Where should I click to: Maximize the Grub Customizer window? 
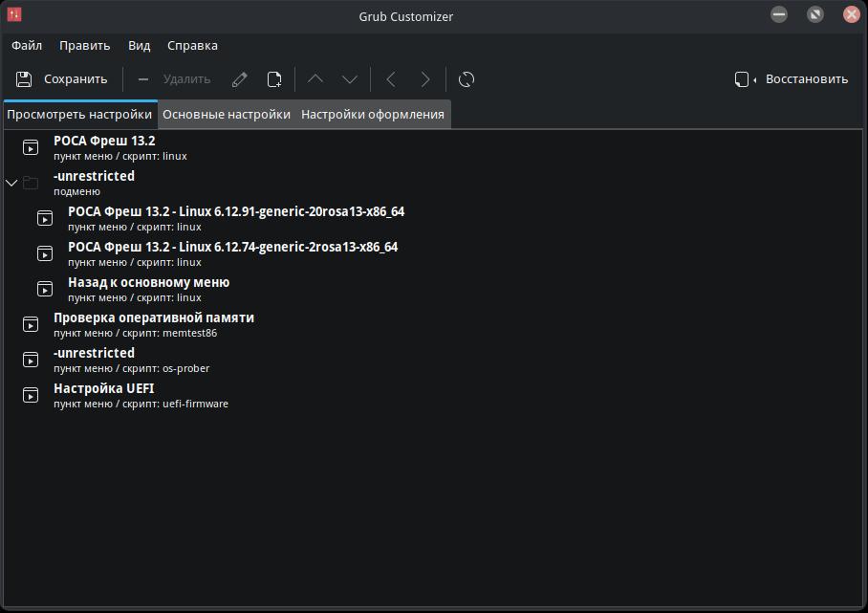(x=814, y=14)
